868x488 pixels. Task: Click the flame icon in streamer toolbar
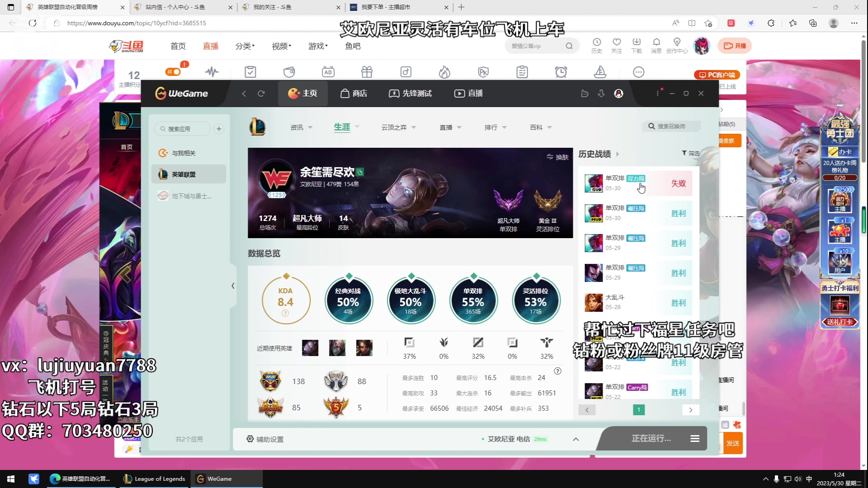tap(444, 72)
